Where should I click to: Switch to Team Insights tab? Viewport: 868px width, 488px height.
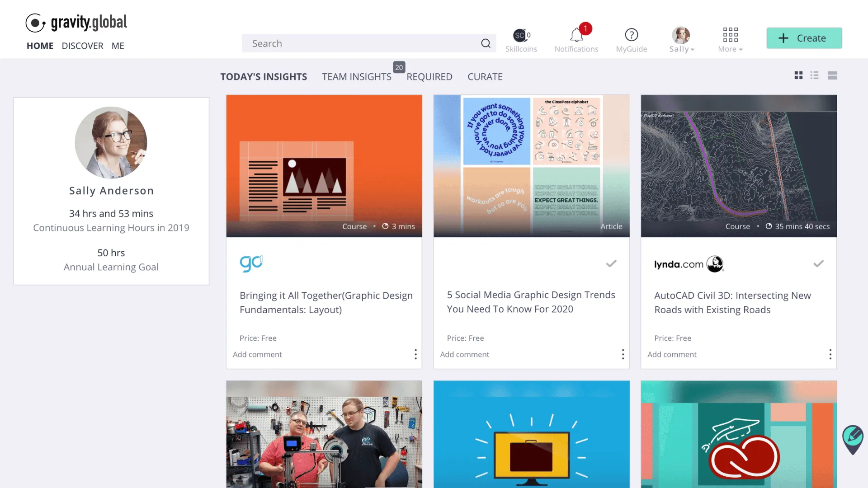point(356,77)
